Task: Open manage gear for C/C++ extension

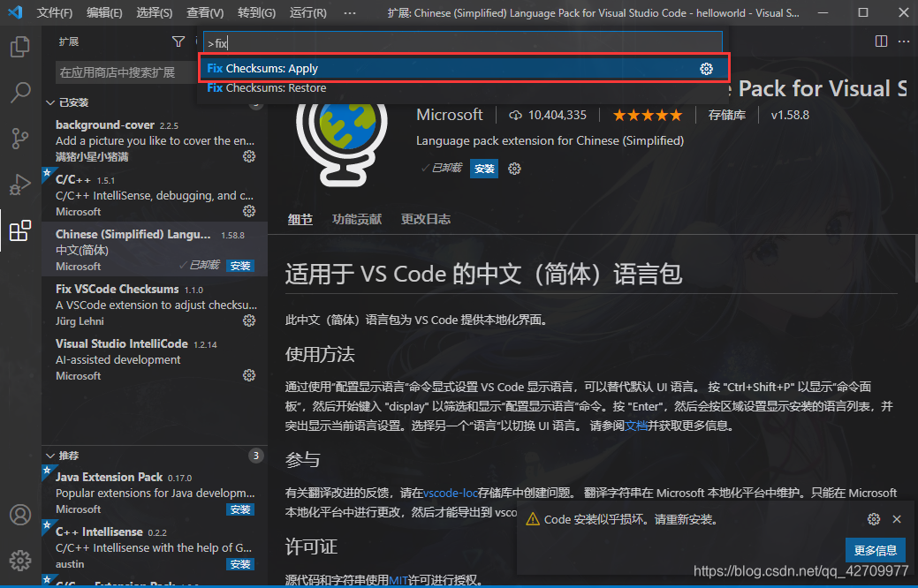Action: point(249,211)
